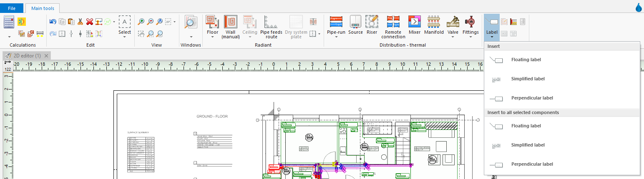Choose the Mixer component
Screen dimensions: 644x179
pyautogui.click(x=415, y=25)
